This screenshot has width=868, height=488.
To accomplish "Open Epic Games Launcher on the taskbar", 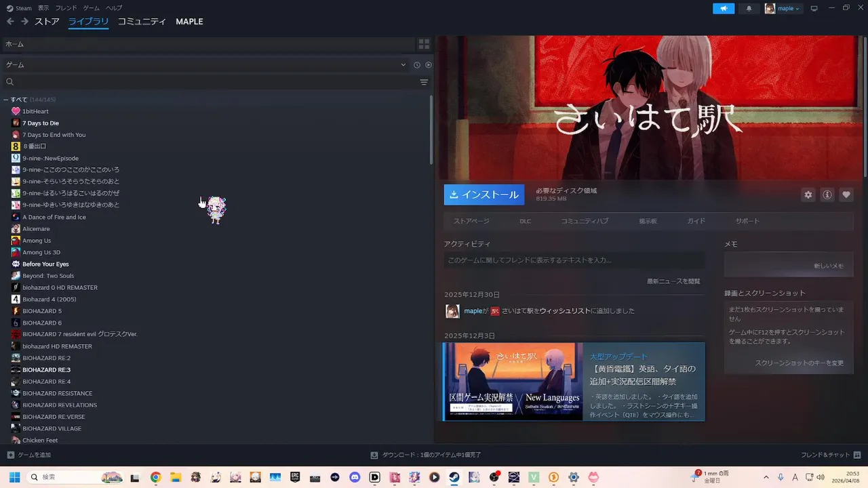I will [x=295, y=477].
